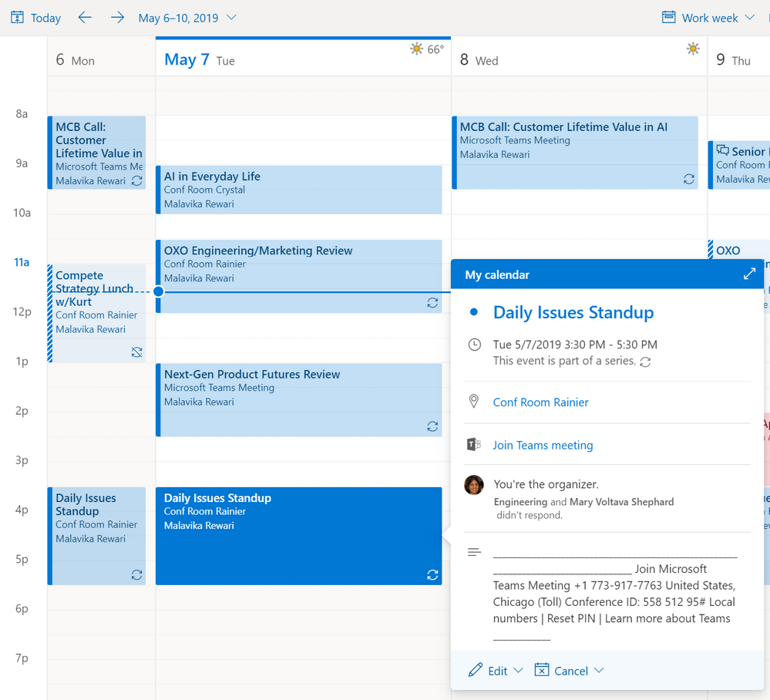
Task: Click the Microsoft Teams logo icon
Action: 473,444
